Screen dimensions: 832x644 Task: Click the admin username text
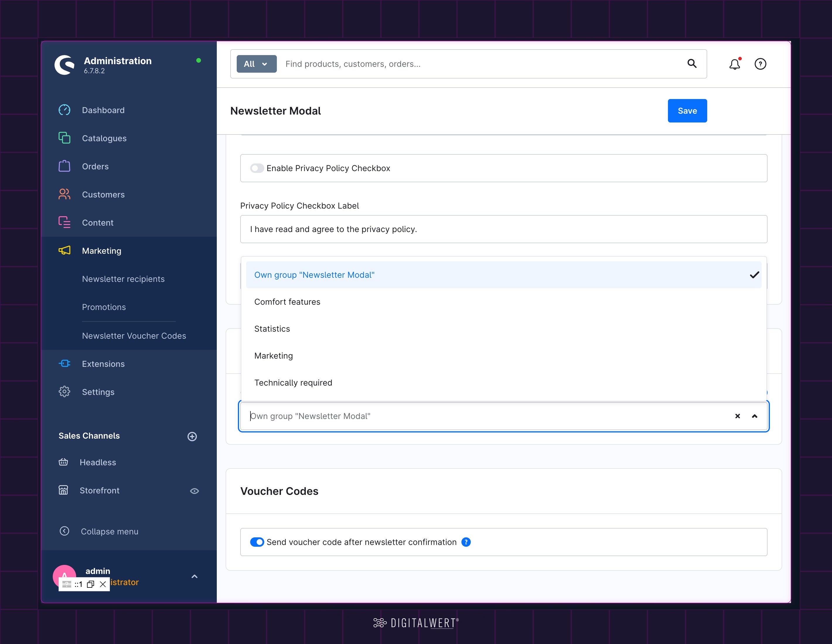[98, 571]
